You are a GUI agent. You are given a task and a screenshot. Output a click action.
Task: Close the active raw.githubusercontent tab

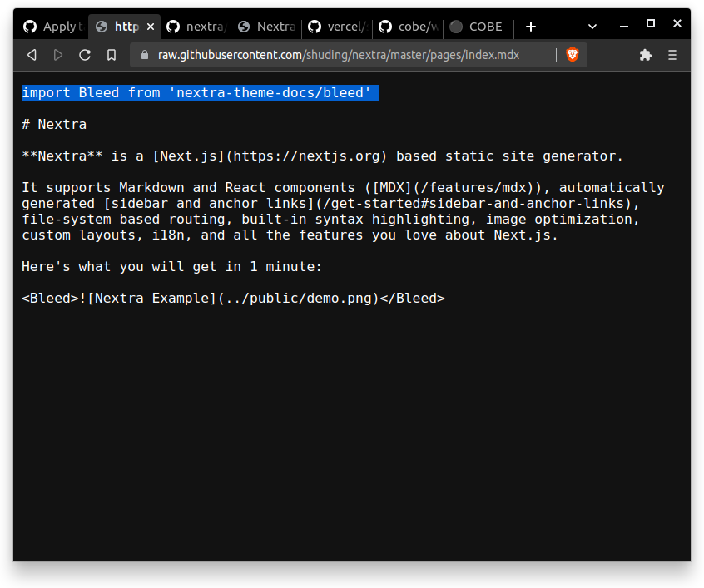point(151,26)
